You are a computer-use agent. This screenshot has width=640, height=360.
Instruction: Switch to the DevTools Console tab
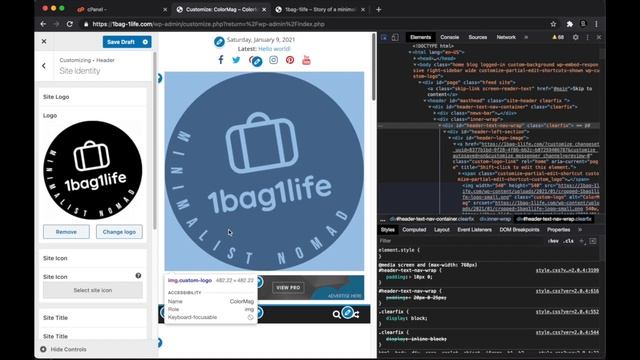click(x=449, y=37)
